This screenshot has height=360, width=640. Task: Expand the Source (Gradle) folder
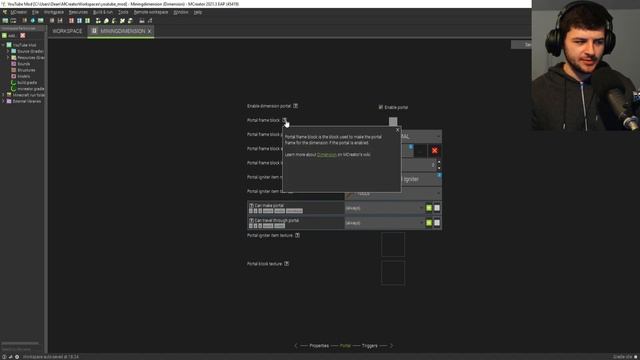point(8,51)
